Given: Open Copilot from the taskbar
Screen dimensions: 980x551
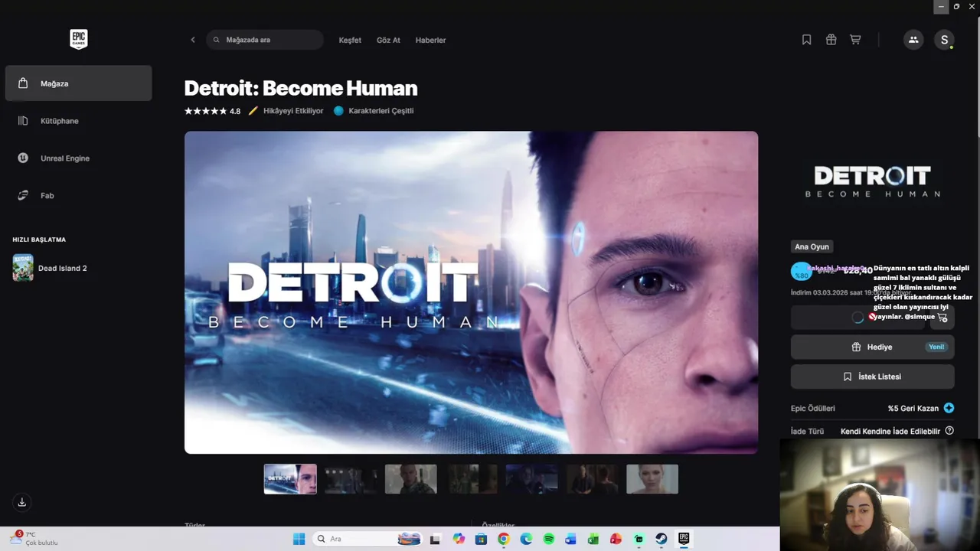Looking at the screenshot, I should tap(459, 539).
